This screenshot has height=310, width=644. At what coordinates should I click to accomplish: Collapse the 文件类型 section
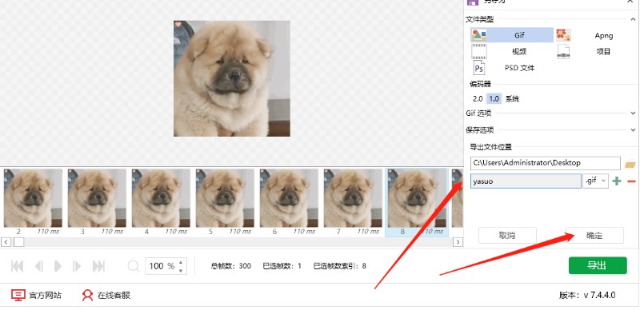pos(633,19)
